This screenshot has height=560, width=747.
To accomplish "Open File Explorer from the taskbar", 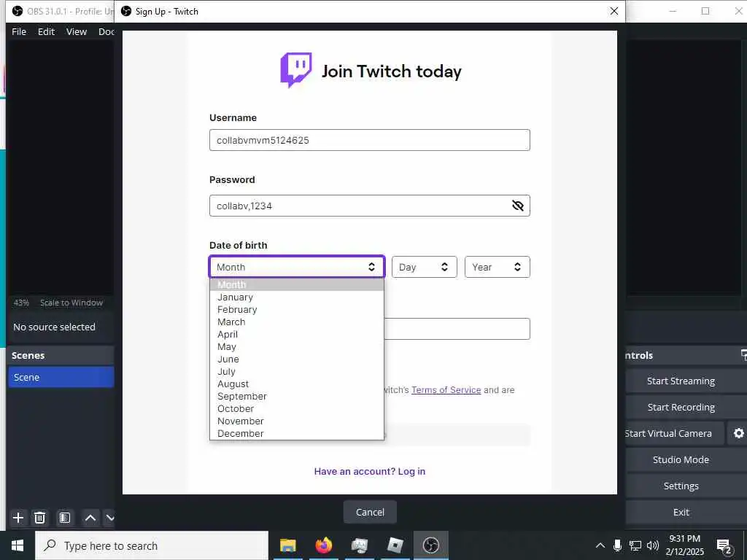I will 287,545.
